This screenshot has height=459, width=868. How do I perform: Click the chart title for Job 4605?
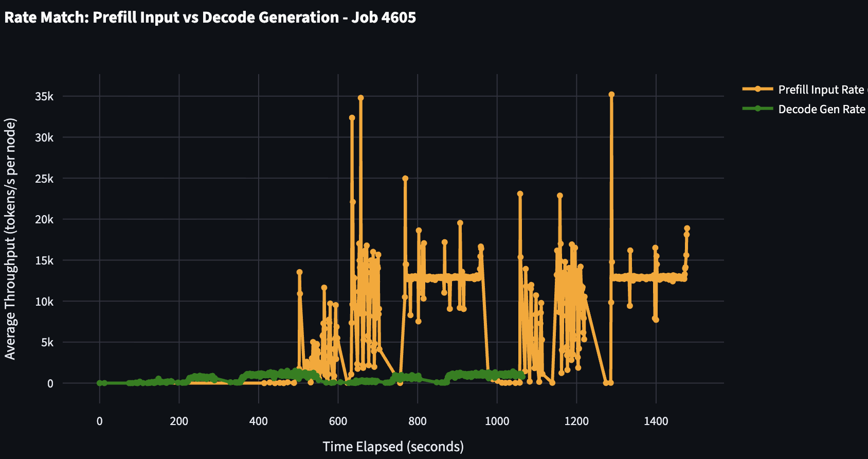point(210,17)
